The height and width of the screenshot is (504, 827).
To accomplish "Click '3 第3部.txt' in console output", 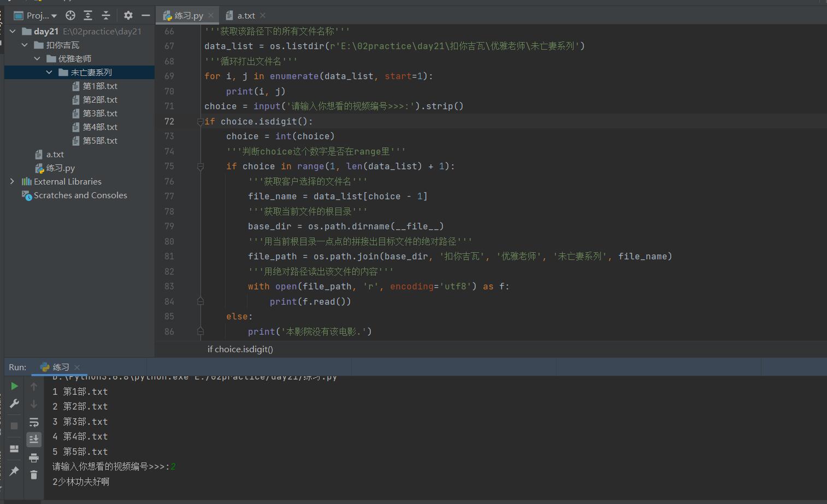I will (x=80, y=422).
